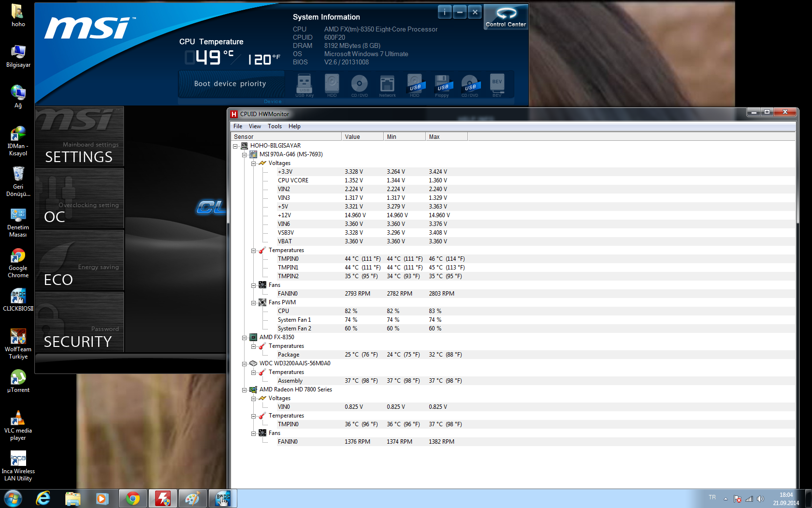Select the BEV boot device icon

point(497,85)
